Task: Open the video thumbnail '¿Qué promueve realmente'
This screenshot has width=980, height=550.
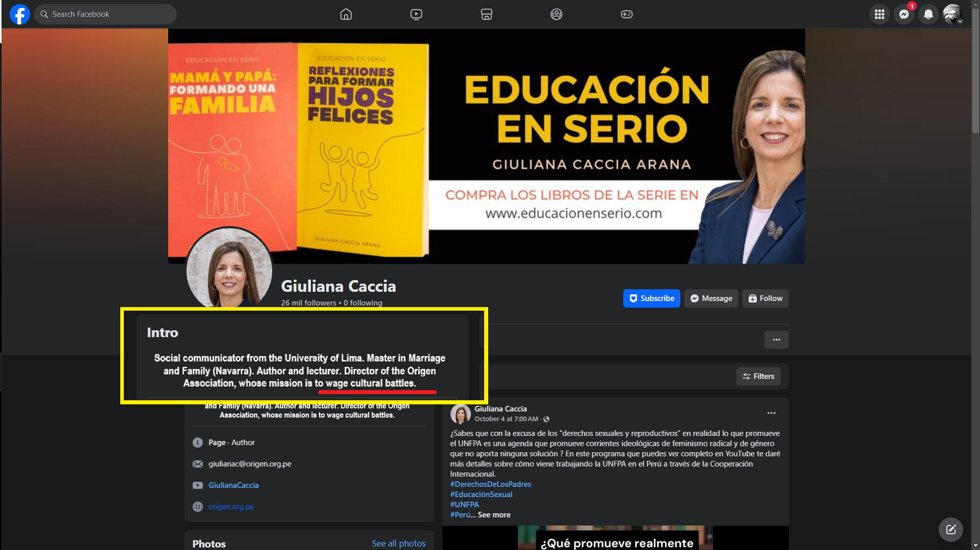Action: [616, 538]
